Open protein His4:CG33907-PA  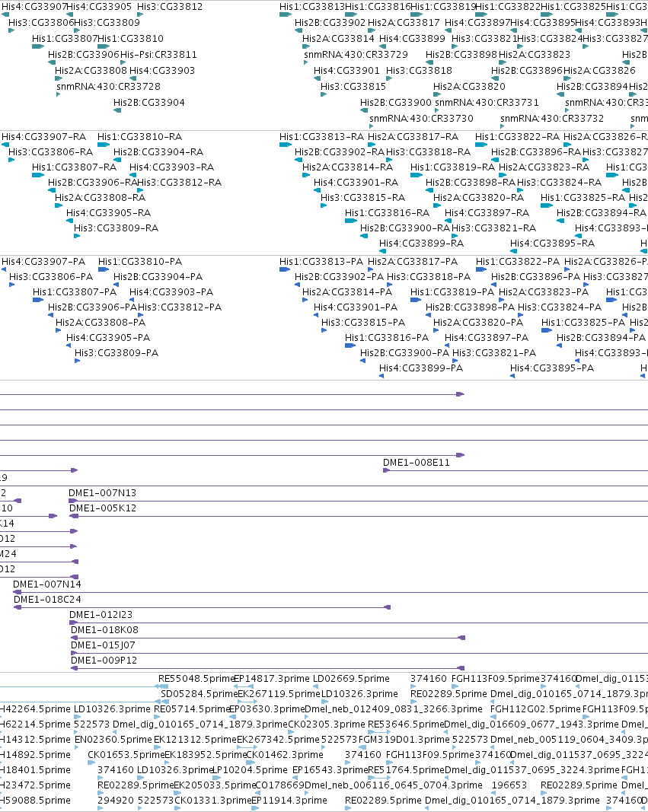[43, 262]
